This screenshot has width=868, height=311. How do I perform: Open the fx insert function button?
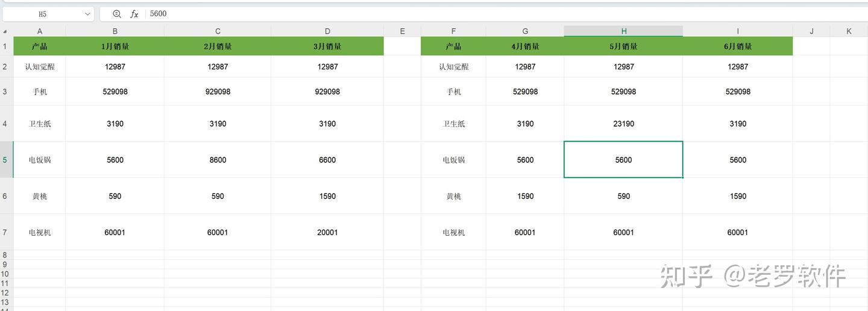(134, 14)
